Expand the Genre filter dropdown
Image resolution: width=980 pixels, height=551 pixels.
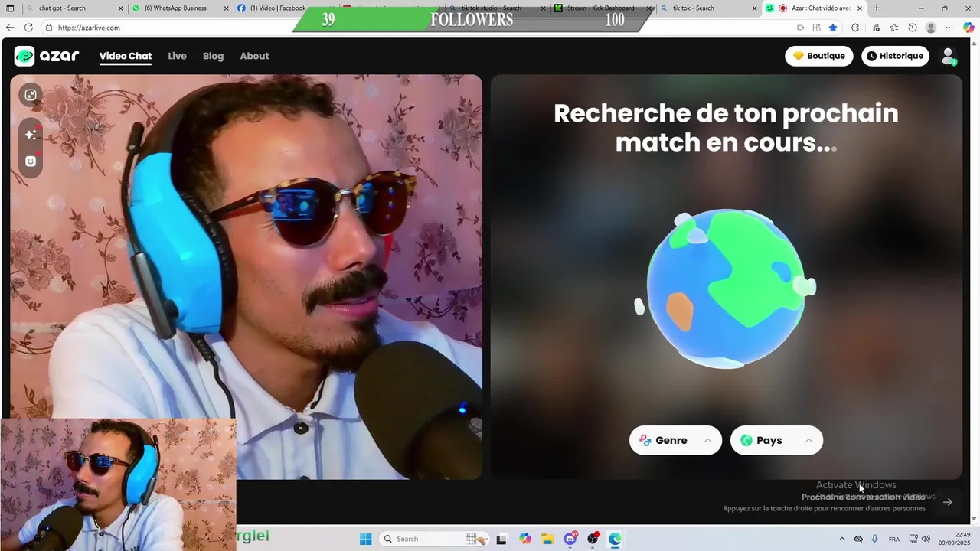click(675, 440)
